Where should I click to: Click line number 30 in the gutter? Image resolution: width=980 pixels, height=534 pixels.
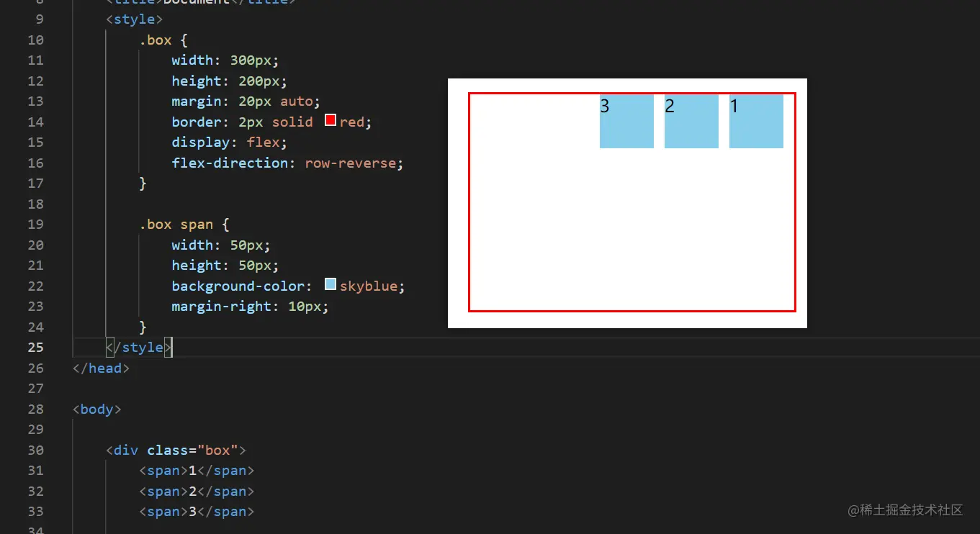click(35, 451)
